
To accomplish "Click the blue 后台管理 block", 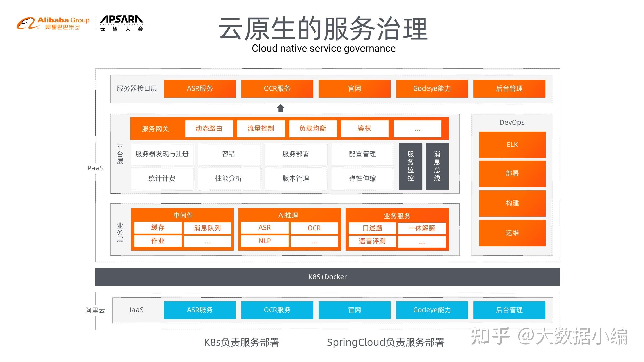I will [509, 310].
